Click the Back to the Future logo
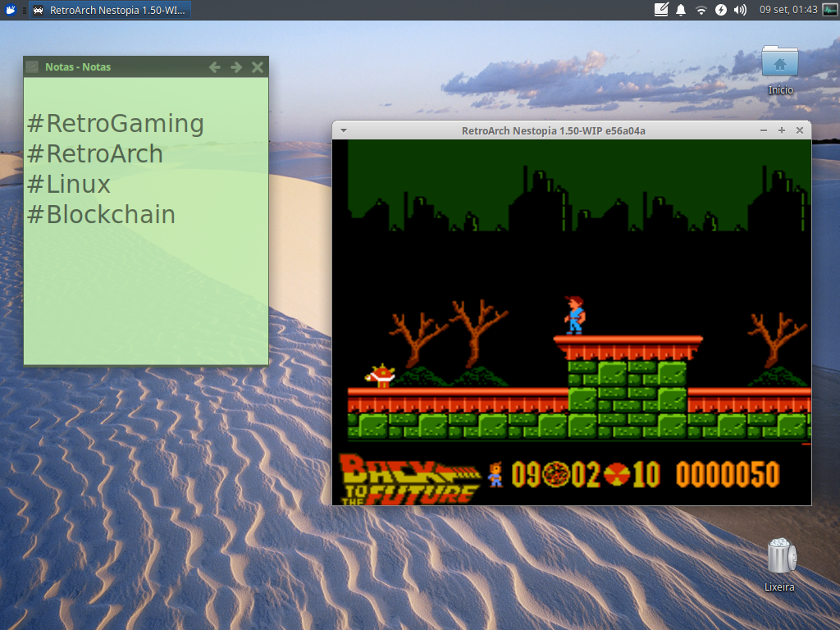The width and height of the screenshot is (840, 630). (x=410, y=479)
